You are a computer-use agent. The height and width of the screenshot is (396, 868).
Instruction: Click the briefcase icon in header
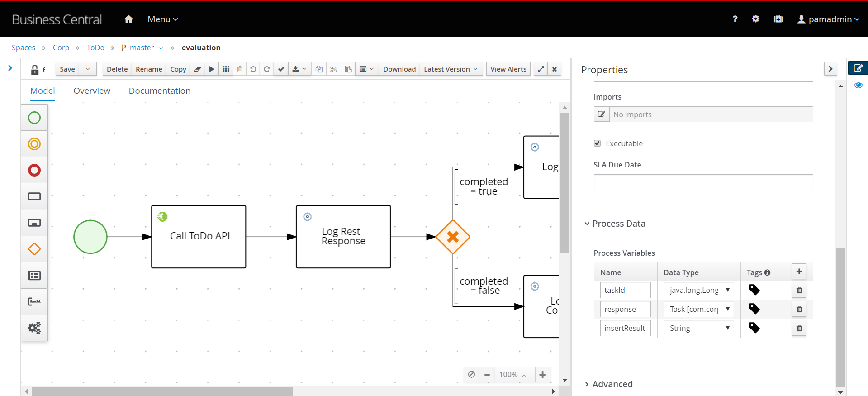778,19
